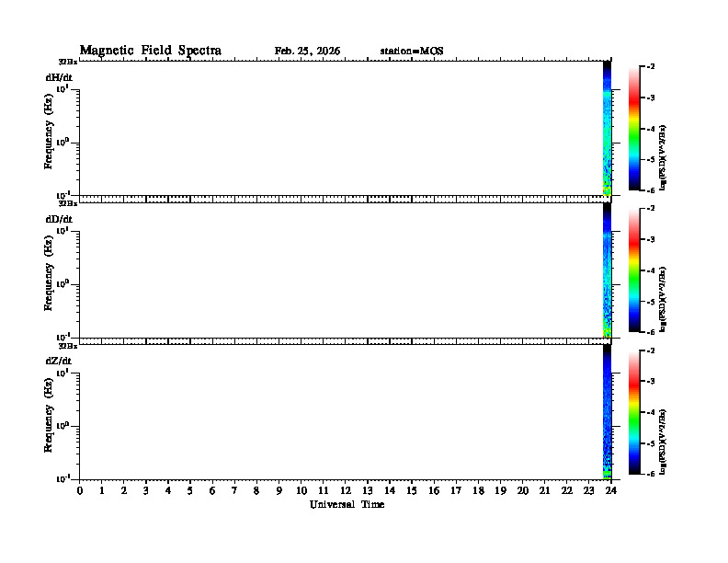
Task: Click the hour "1" tick label
Action: click(x=102, y=491)
